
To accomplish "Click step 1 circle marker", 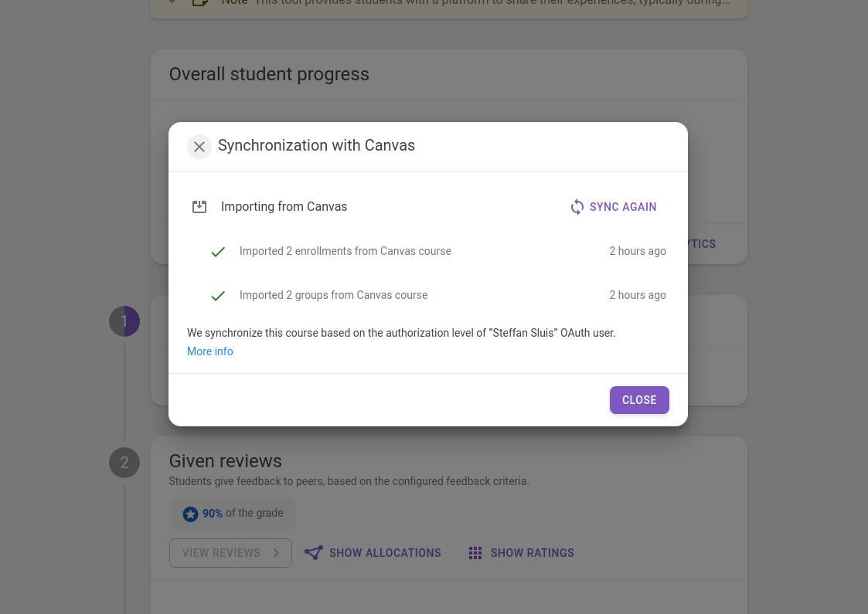I will coord(124,321).
